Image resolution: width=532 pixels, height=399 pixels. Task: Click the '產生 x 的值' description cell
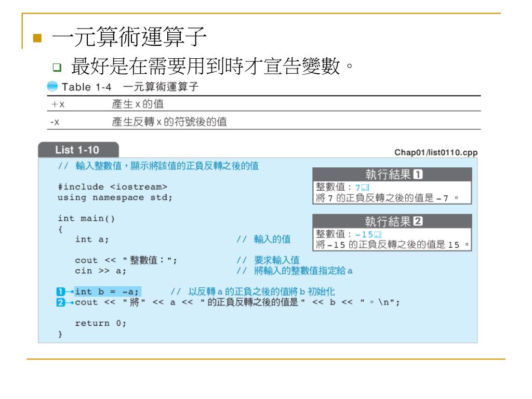[138, 104]
